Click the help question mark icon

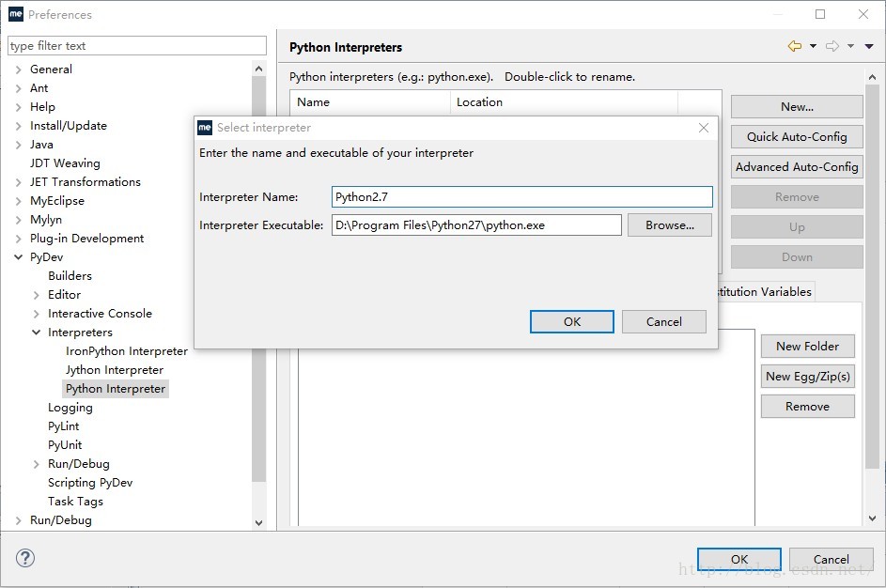[25, 559]
